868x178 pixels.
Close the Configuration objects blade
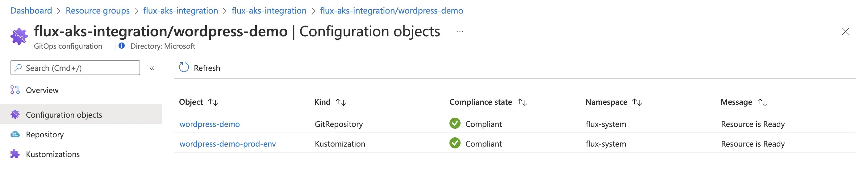point(845,32)
